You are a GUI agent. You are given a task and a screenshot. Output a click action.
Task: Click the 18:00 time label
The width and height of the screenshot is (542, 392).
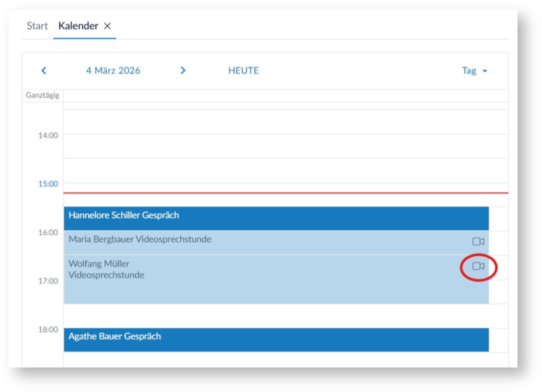(x=48, y=330)
